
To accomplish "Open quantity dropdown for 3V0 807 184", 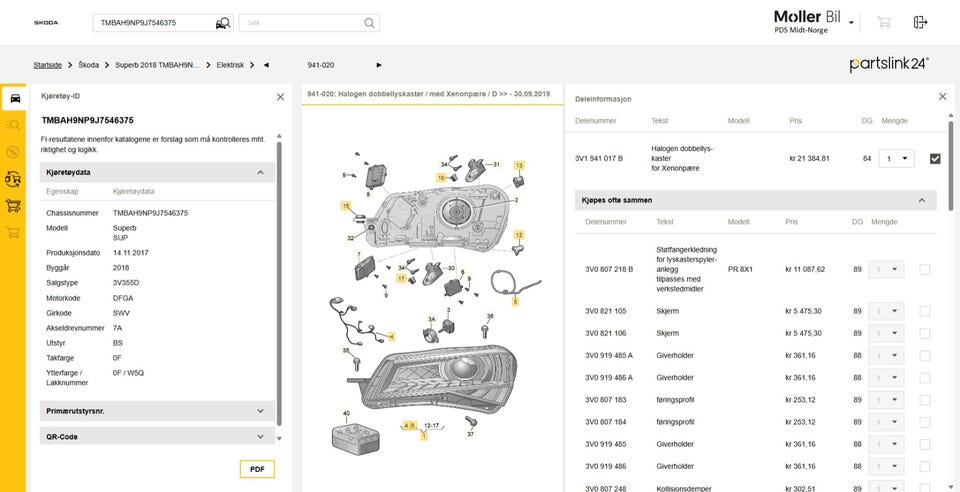I will [886, 422].
